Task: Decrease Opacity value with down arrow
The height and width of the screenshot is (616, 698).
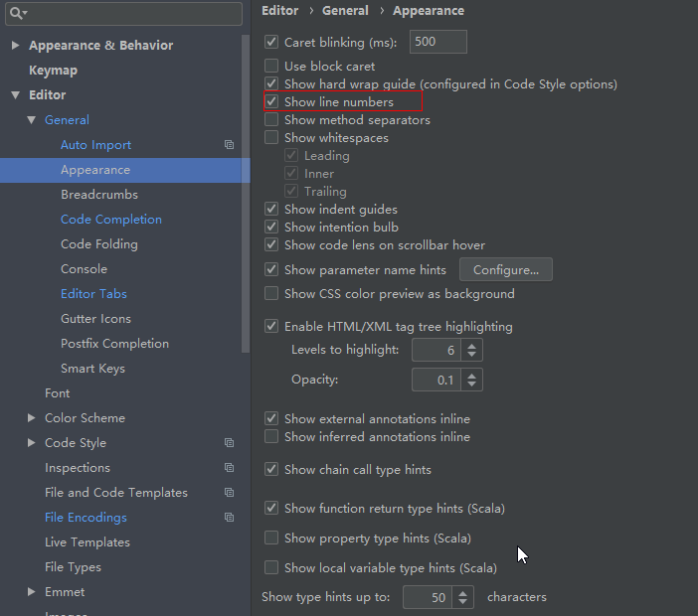Action: click(472, 385)
